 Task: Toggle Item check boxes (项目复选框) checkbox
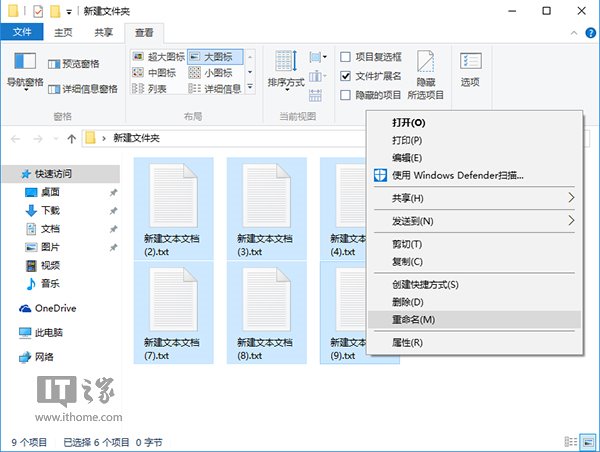point(346,57)
